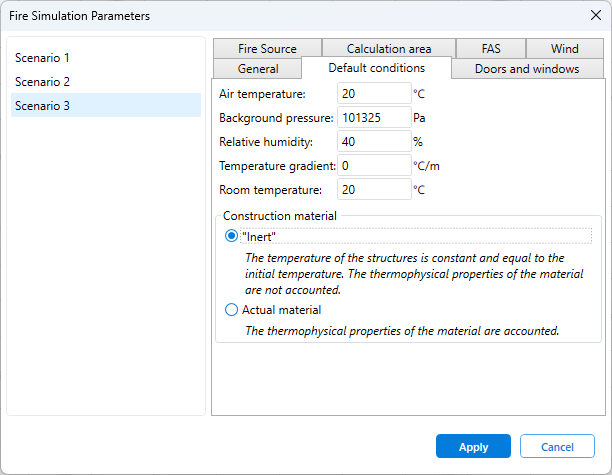Select Scenario 2 in the list

coord(106,82)
